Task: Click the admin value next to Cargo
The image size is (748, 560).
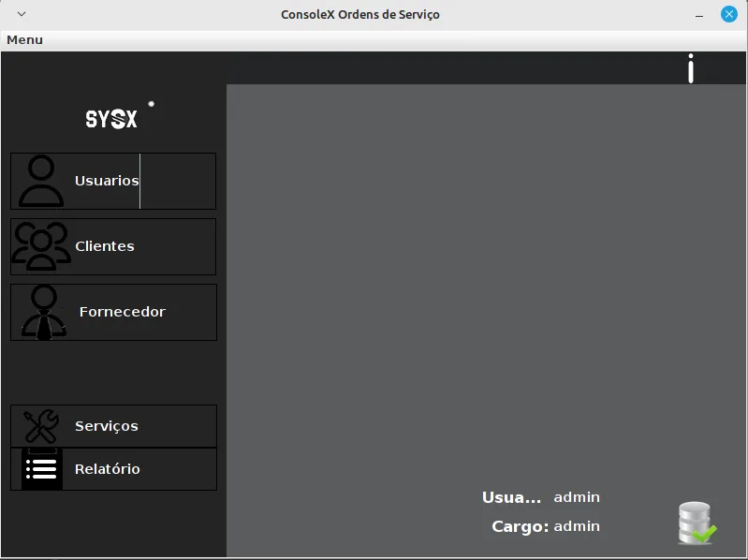Action: 577,526
